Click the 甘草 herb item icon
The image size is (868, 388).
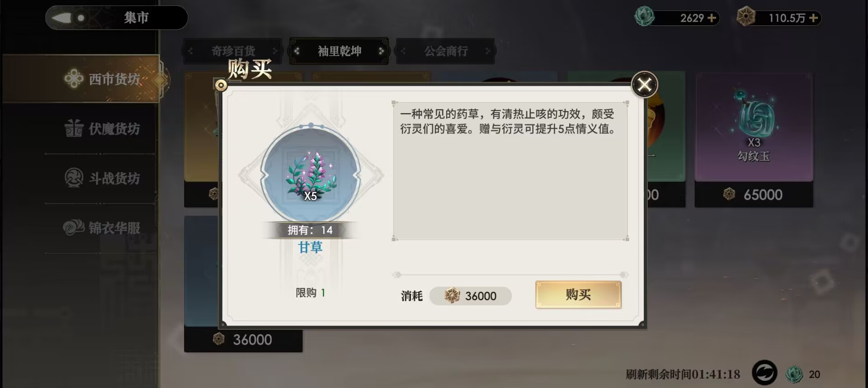[311, 175]
